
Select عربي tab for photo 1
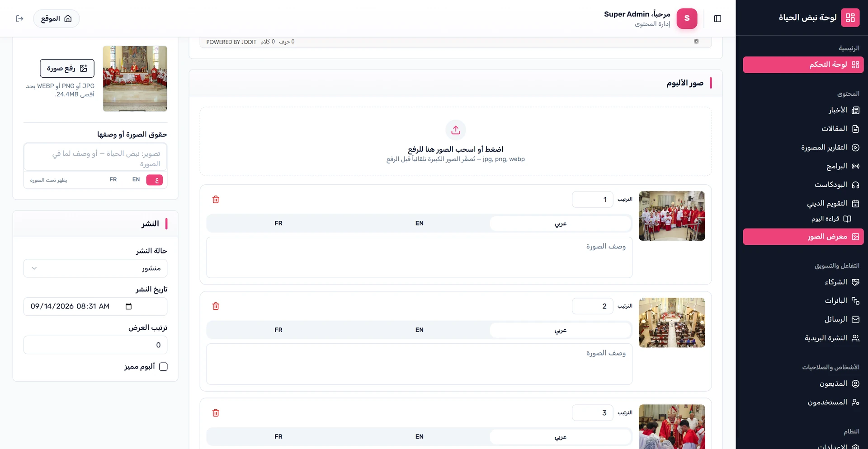point(560,223)
